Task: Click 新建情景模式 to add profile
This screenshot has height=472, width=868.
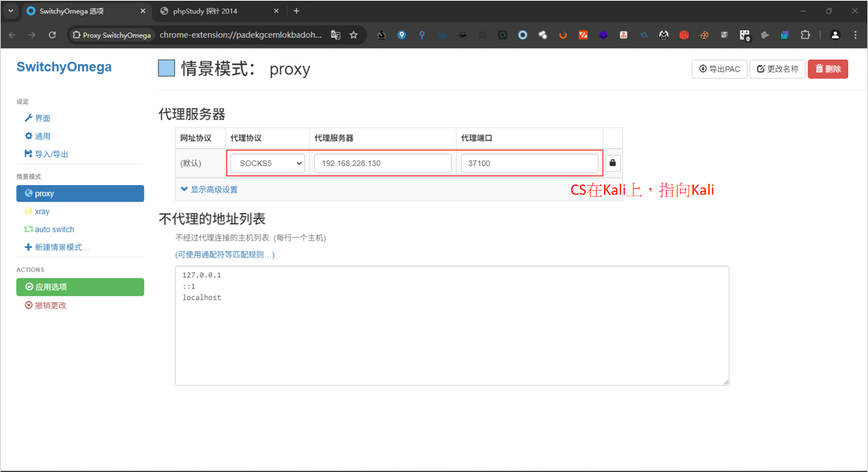Action: pyautogui.click(x=57, y=247)
